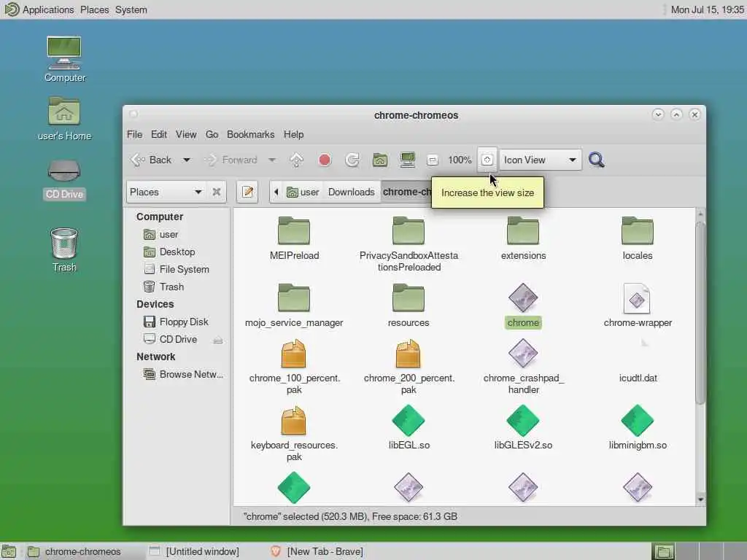Click the chrome-chromeos path bar button
Viewport: 747px width, 560px height.
tap(406, 192)
